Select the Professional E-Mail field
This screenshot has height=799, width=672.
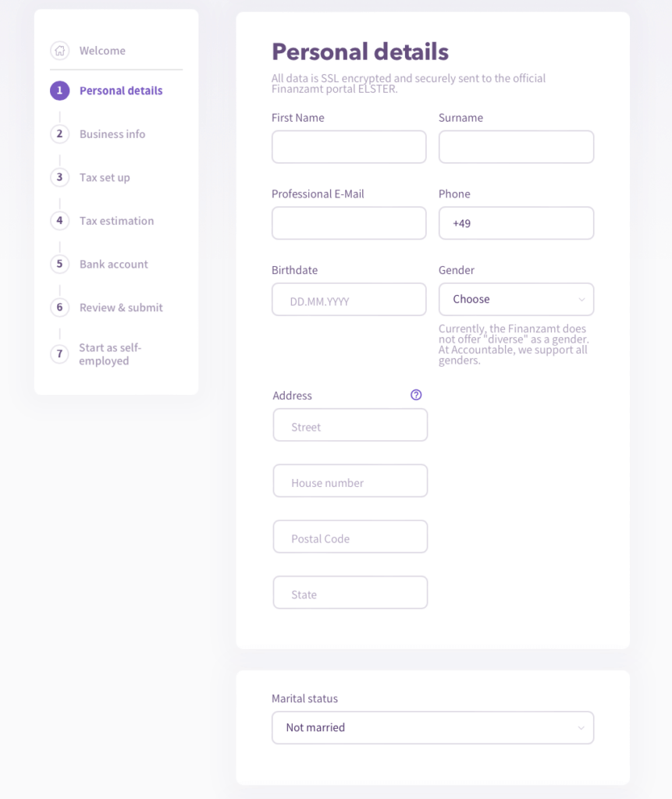pos(349,223)
